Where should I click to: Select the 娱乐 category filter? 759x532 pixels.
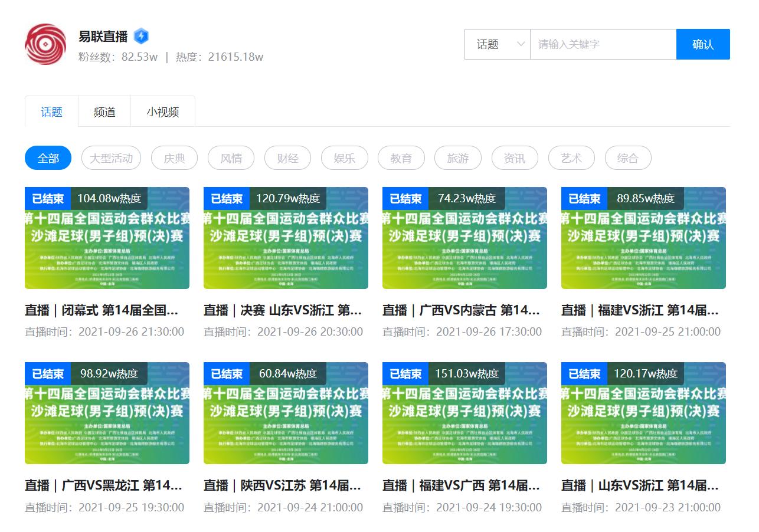344,157
